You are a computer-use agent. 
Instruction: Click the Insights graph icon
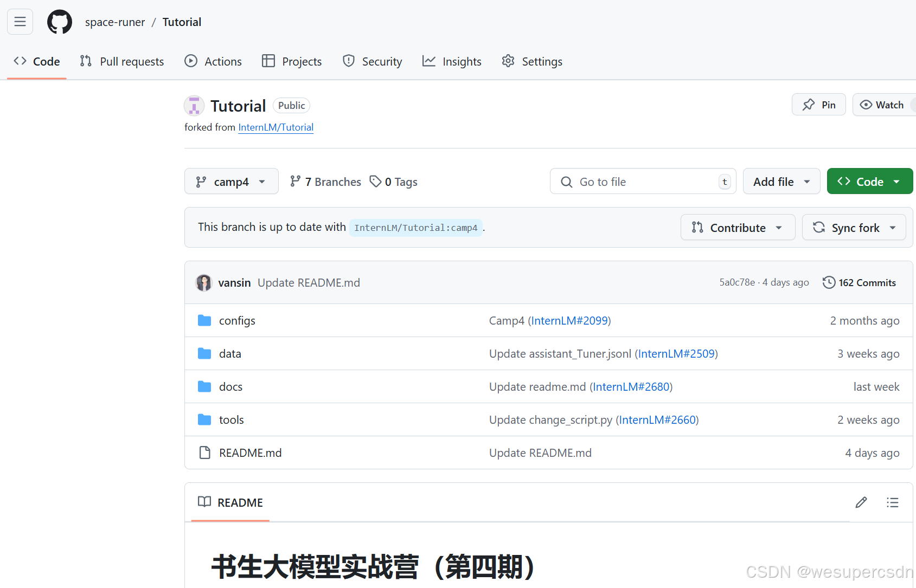click(429, 61)
